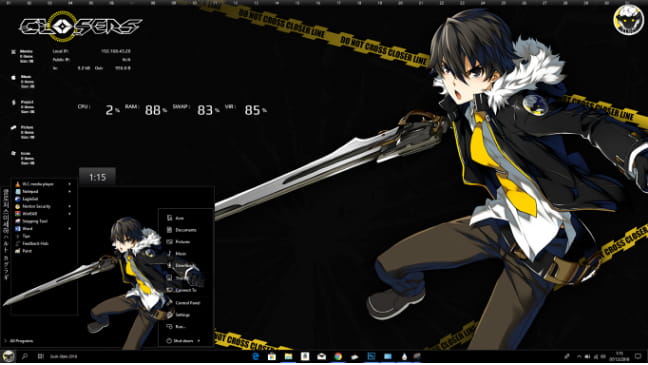Open Task View on the taskbar
This screenshot has height=365, width=648.
[40, 356]
